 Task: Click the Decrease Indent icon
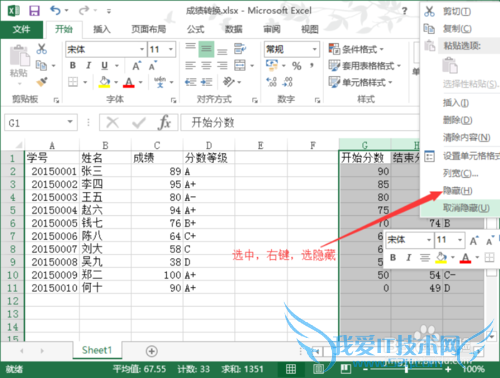click(190, 82)
